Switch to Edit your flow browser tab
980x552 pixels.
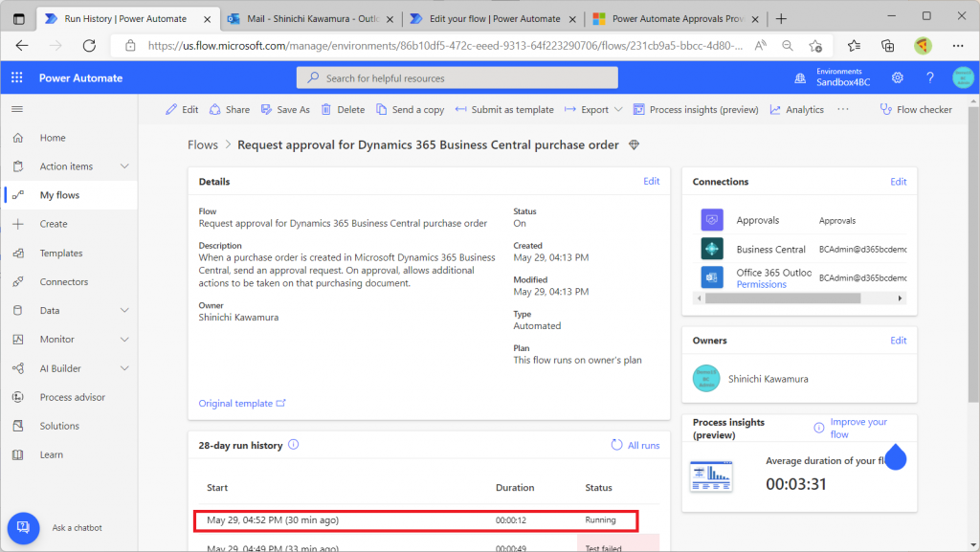tap(494, 19)
